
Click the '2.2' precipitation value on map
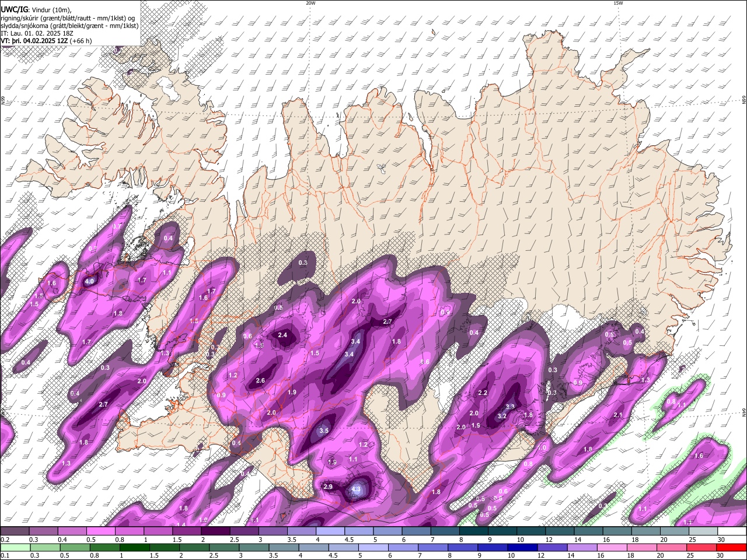483,393
